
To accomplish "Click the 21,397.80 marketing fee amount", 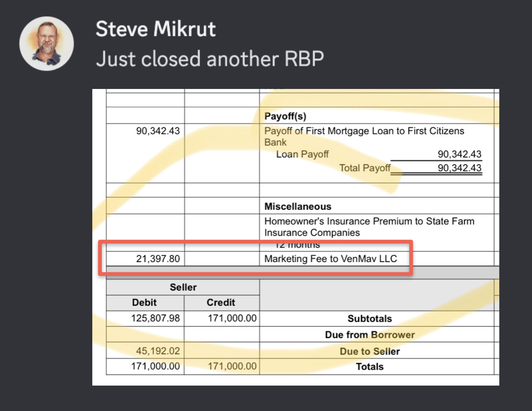I will [158, 259].
